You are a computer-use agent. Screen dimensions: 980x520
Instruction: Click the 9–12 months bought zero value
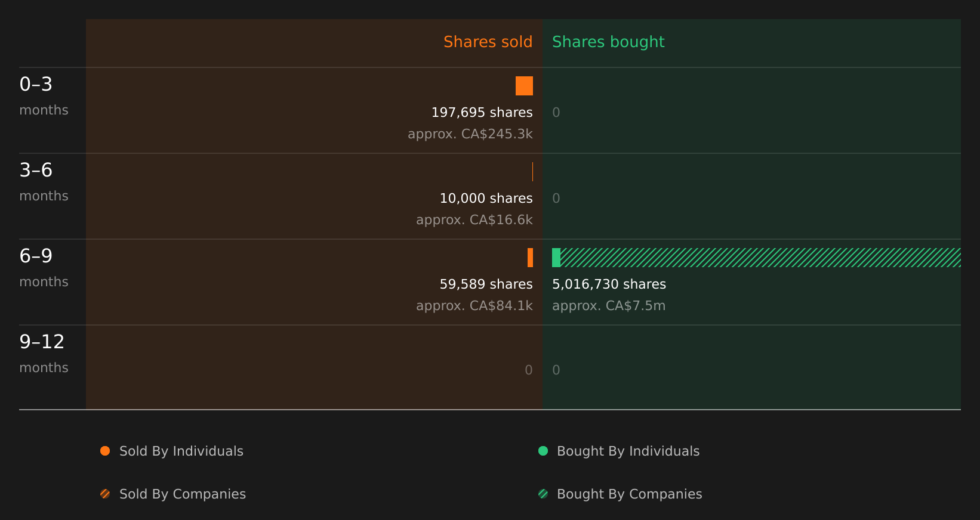coord(556,370)
